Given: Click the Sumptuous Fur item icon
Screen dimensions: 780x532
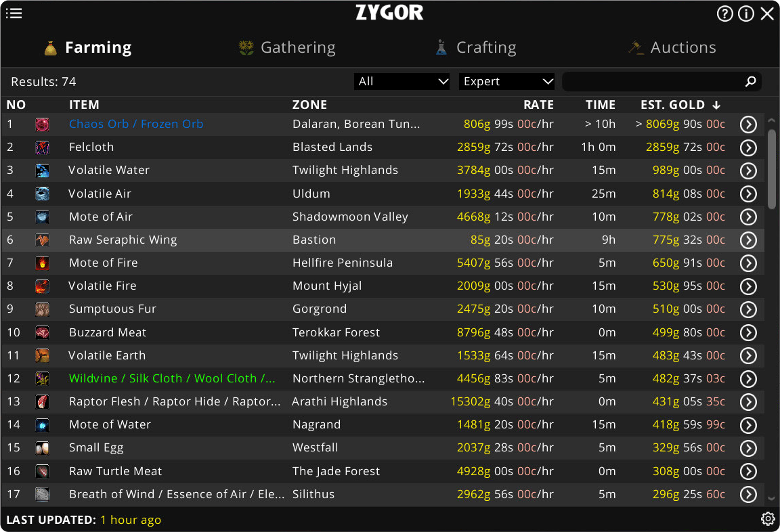Looking at the screenshot, I should [42, 309].
